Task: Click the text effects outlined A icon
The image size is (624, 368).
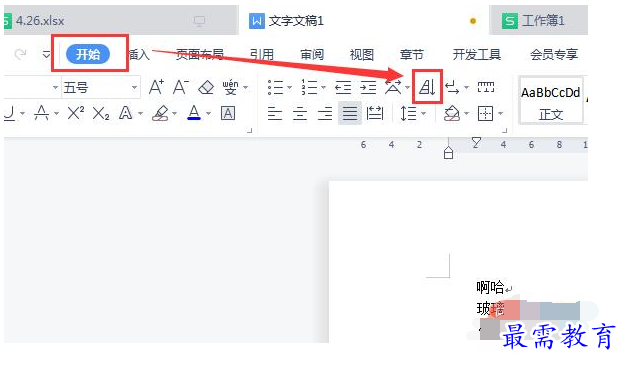Action: pos(126,113)
